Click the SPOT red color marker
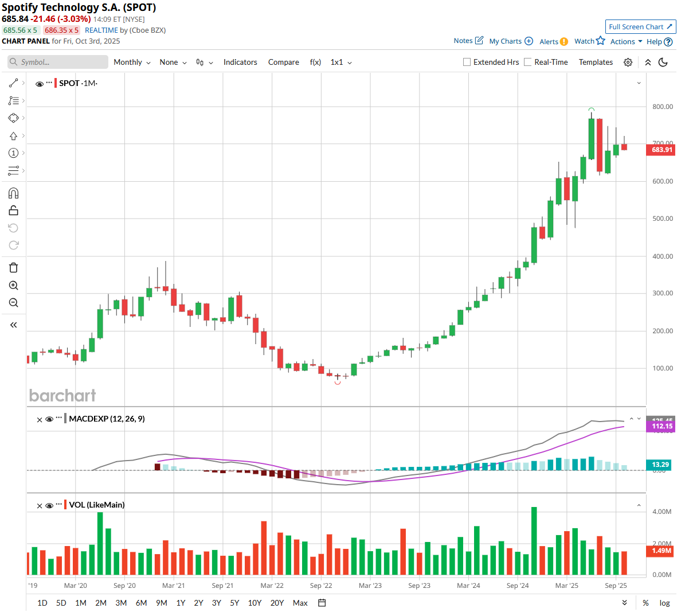This screenshot has height=616, width=685. [x=56, y=83]
